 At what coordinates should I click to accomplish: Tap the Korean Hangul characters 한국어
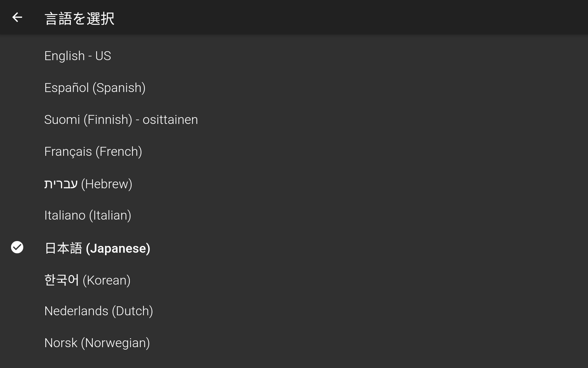62,280
